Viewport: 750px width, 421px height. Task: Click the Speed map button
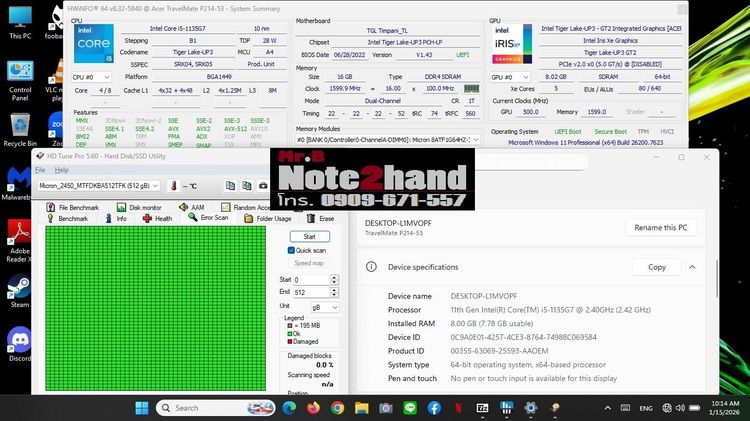click(309, 263)
